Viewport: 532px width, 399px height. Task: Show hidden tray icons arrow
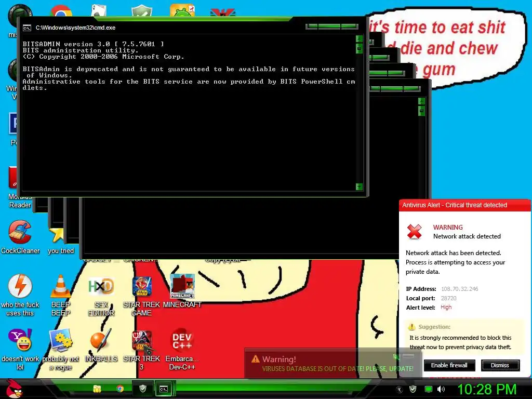[x=400, y=390]
